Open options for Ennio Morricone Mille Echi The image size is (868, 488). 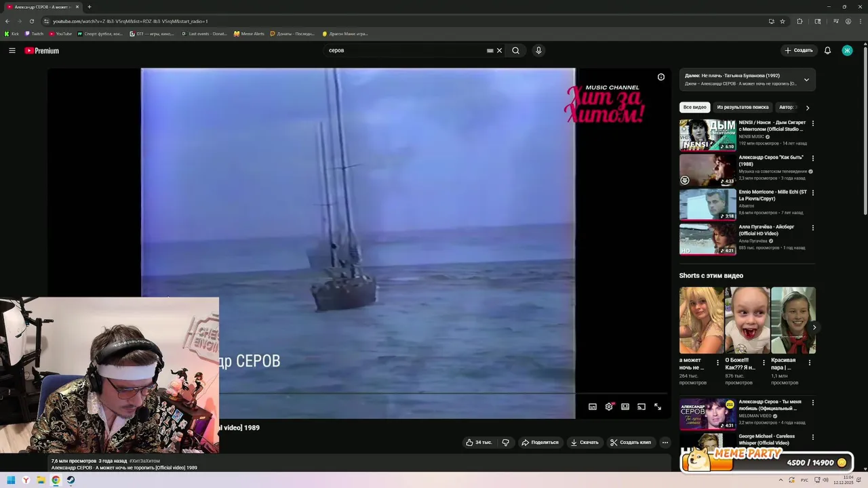point(812,192)
